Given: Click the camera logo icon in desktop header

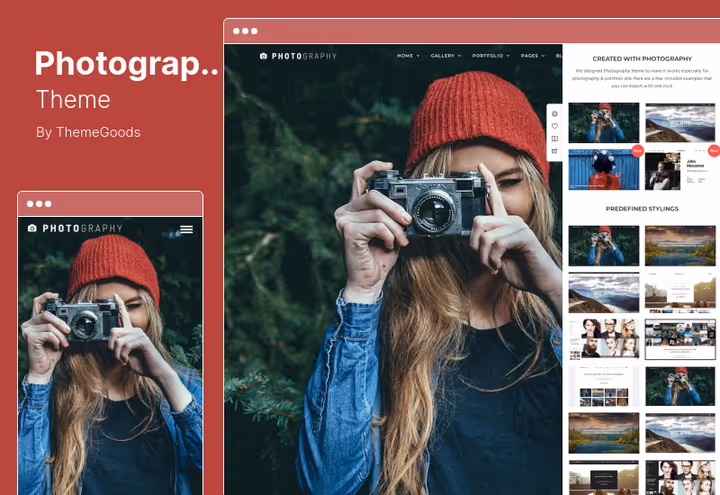Looking at the screenshot, I should 264,56.
